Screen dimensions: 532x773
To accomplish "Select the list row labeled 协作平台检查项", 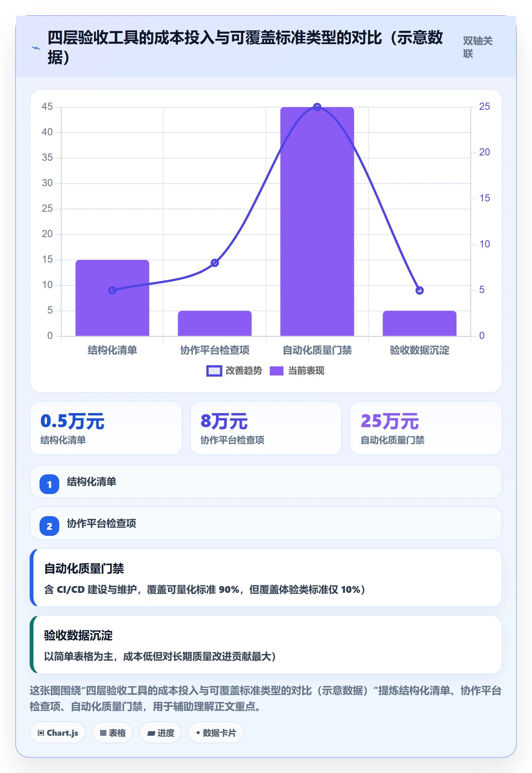I will click(266, 523).
